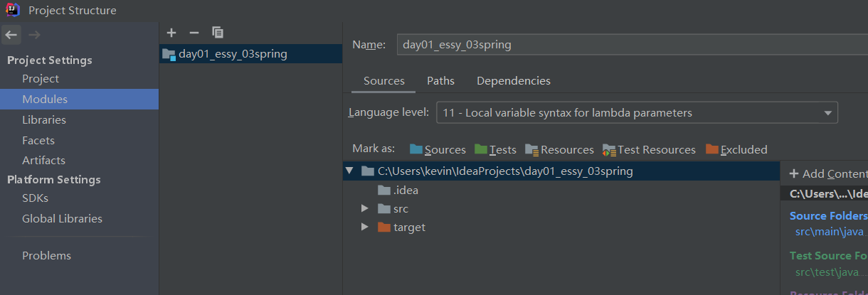Mark folder as Resources
Screen dimensions: 868x295
(x=559, y=149)
